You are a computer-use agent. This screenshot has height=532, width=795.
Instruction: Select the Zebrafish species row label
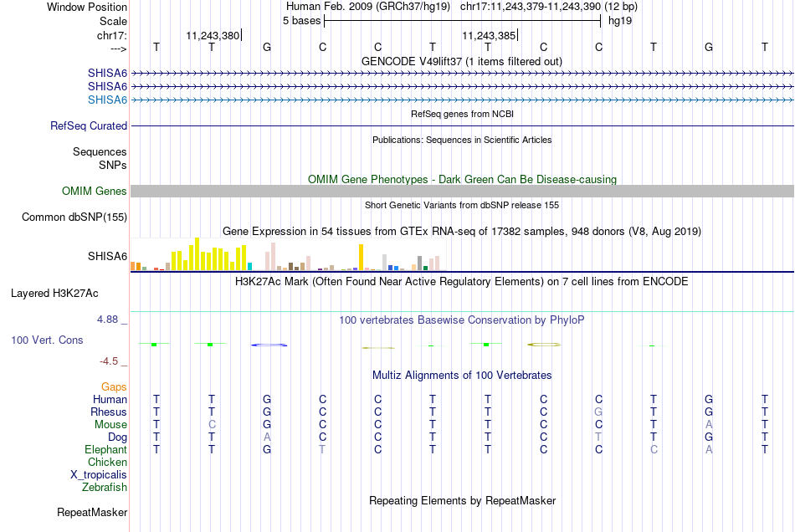point(105,487)
